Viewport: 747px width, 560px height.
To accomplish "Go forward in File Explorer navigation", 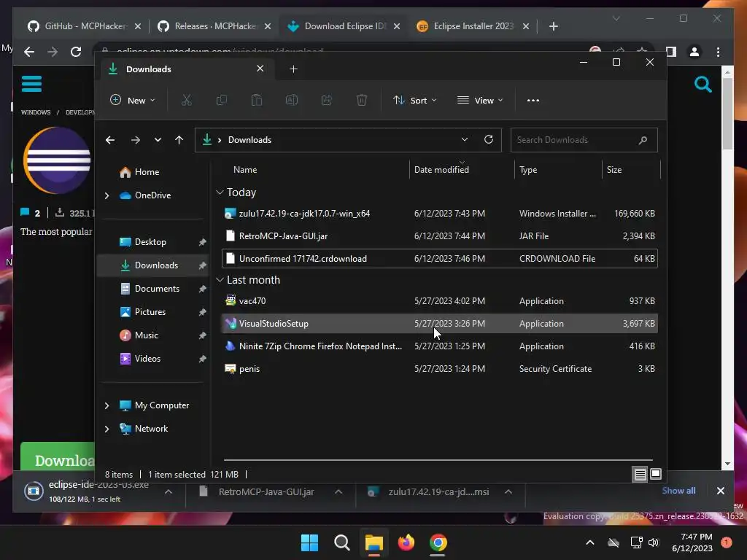I will [135, 140].
